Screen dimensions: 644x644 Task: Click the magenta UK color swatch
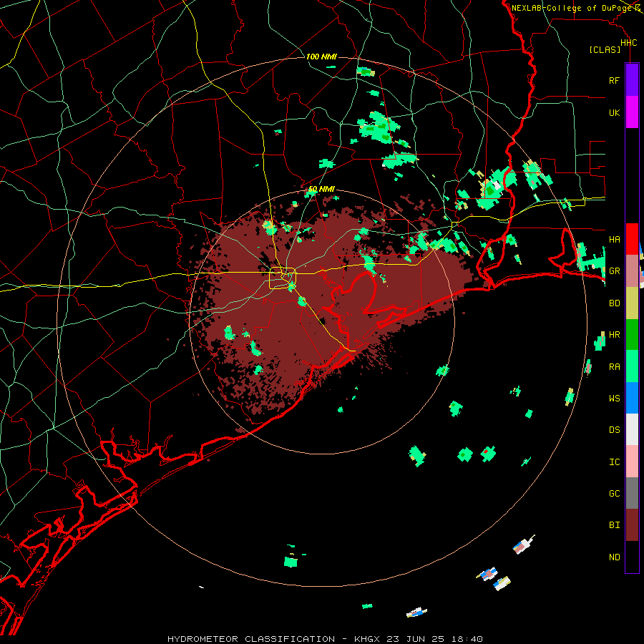632,112
